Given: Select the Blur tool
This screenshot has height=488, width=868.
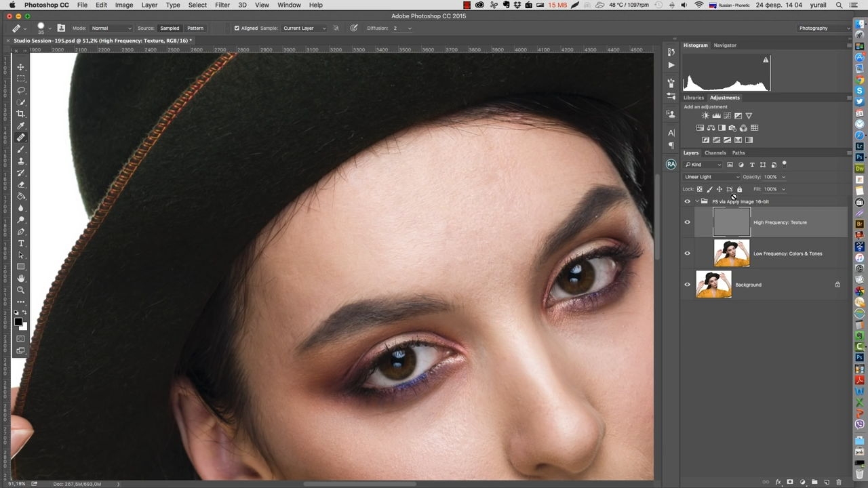Looking at the screenshot, I should tap(21, 208).
